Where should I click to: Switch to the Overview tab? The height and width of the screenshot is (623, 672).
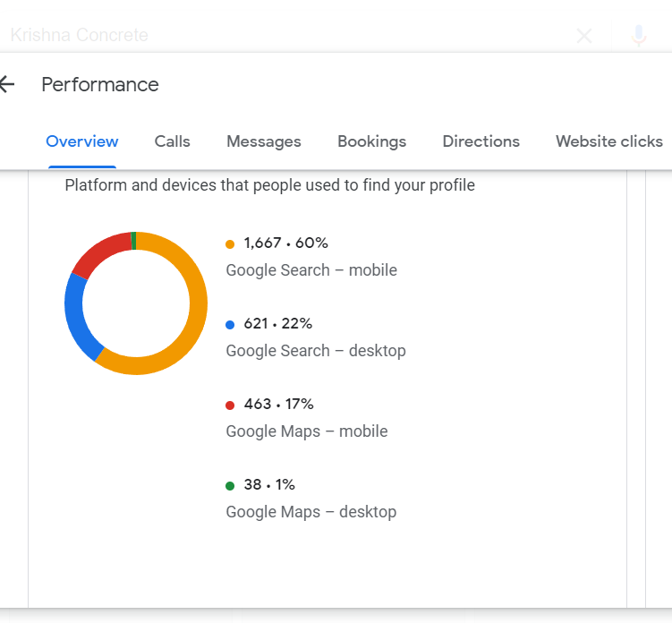pyautogui.click(x=81, y=141)
